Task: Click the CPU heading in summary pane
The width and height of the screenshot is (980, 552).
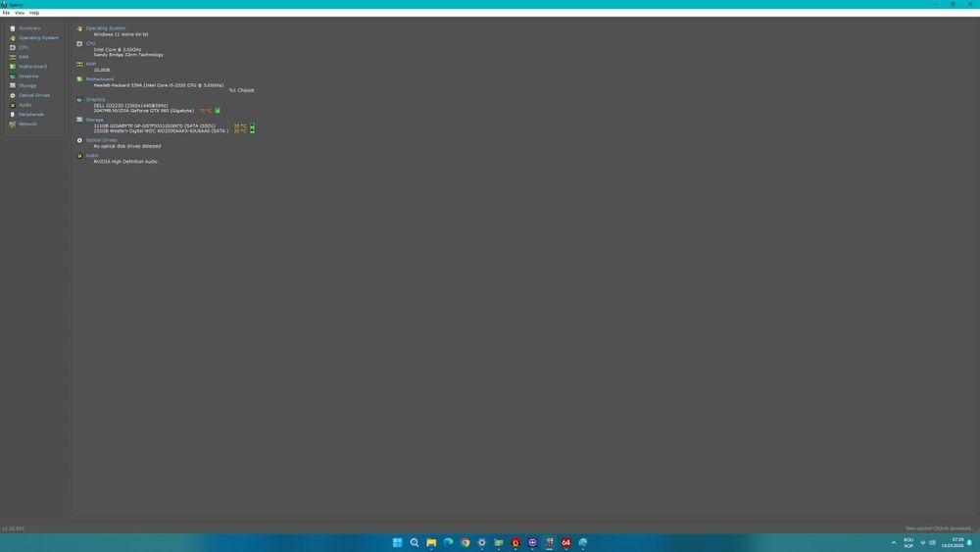Action: [x=90, y=44]
